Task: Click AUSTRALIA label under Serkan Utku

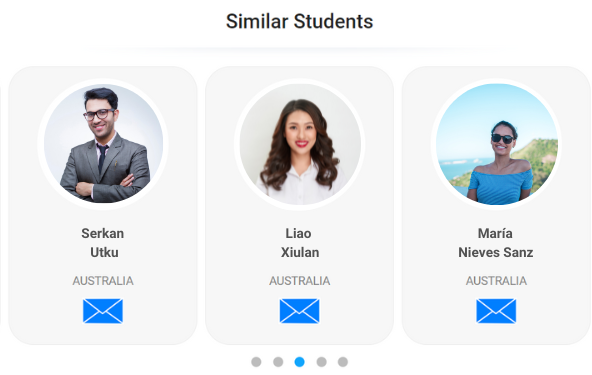Action: point(103,281)
